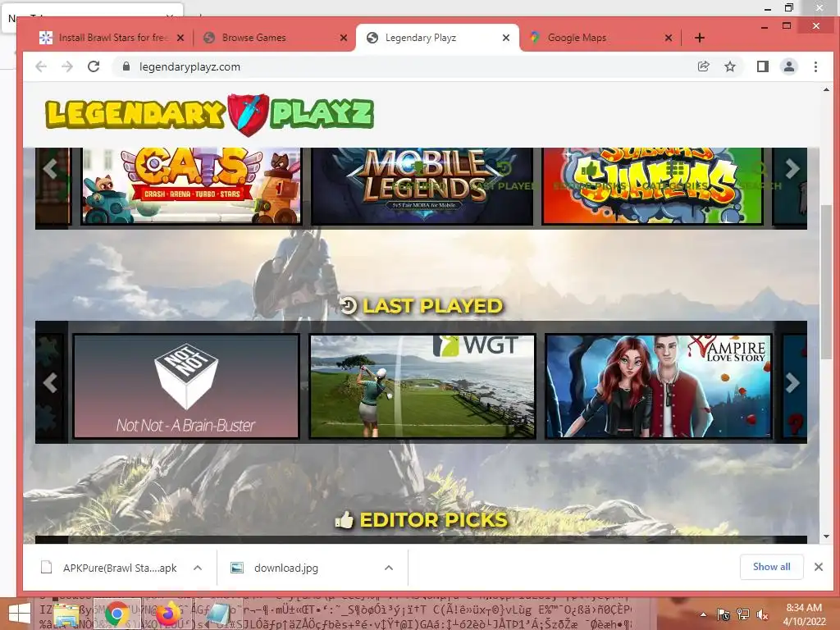Open File Explorer from the taskbar
This screenshot has width=840, height=630.
[66, 614]
